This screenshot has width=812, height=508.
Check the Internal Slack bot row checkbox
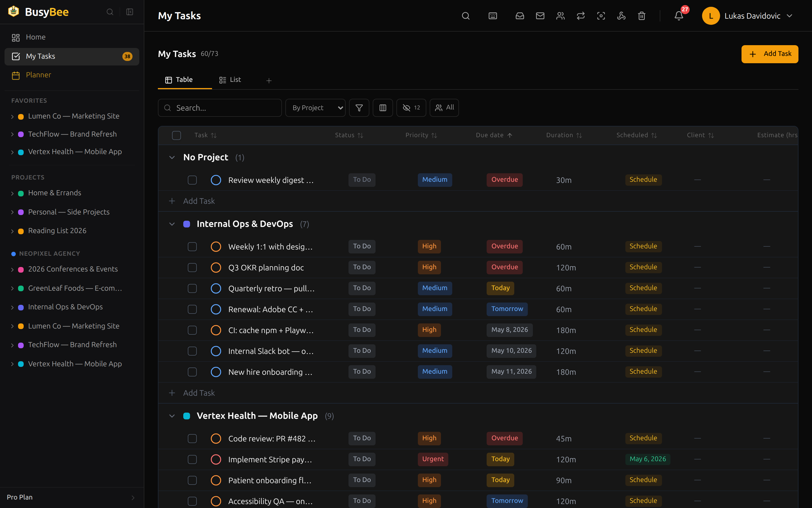click(x=192, y=351)
